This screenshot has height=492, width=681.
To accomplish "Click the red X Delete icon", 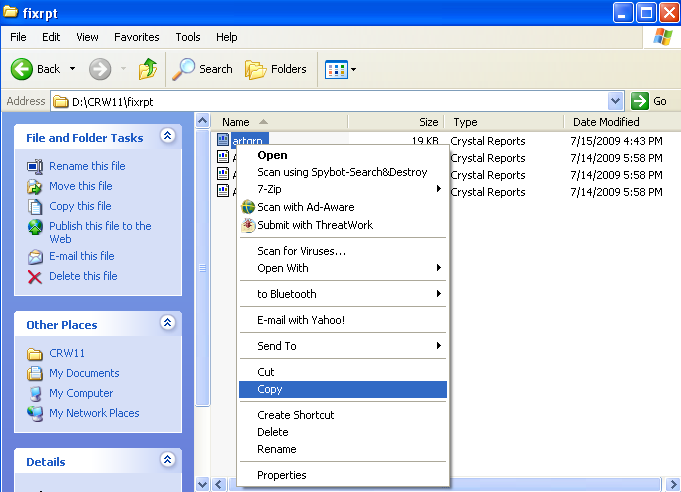I will [x=35, y=277].
